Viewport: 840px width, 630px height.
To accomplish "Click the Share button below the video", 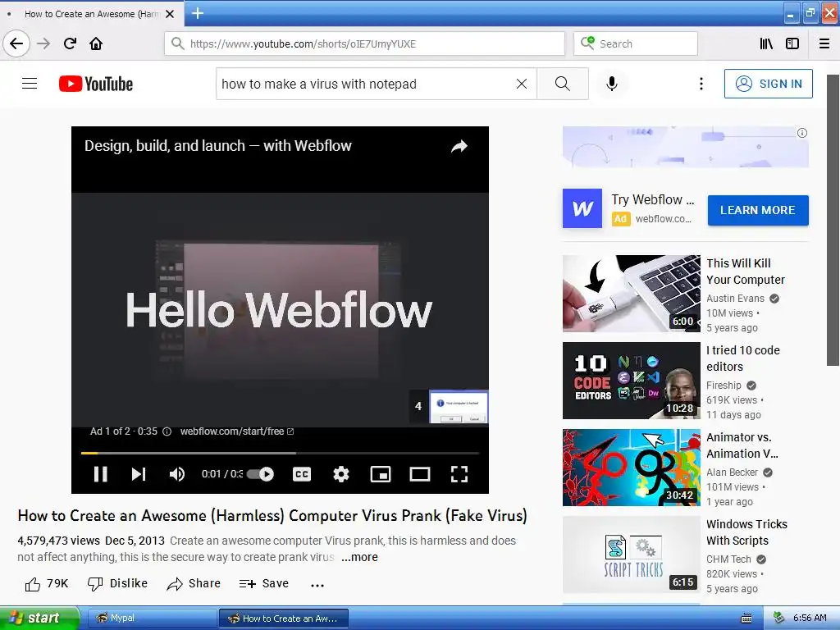I will click(194, 584).
